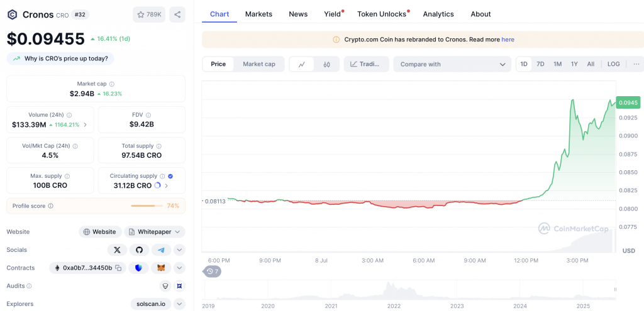The width and height of the screenshot is (644, 311).
Task: Copy the contract address icon
Action: coord(118,268)
